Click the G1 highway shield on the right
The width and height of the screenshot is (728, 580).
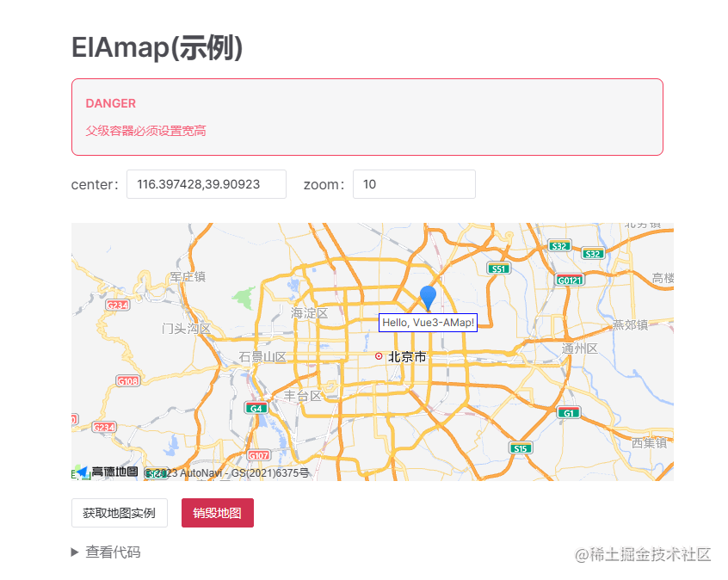tap(568, 412)
